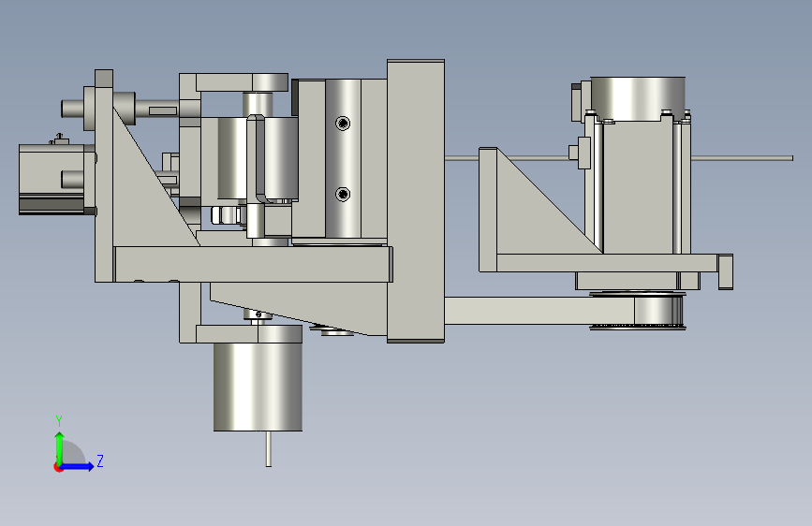Select the top cylinder of right-side motor
Image resolution: width=812 pixels, height=526 pixels.
coord(638,98)
